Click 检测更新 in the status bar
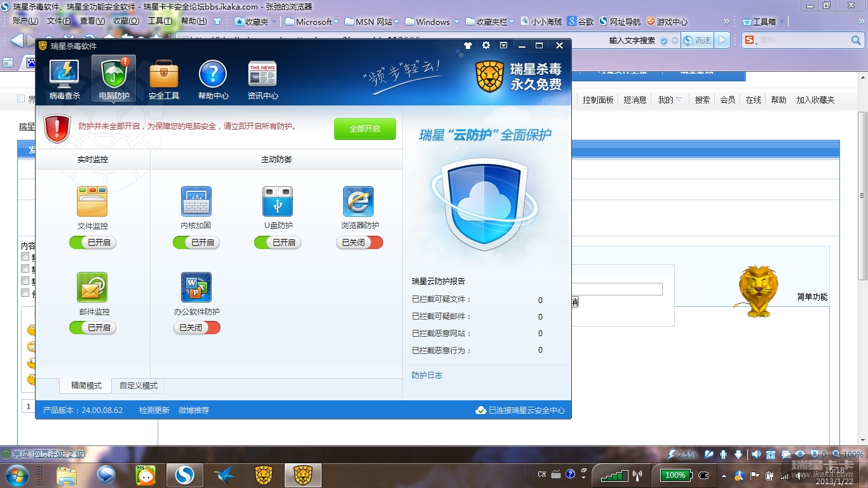 pos(154,410)
